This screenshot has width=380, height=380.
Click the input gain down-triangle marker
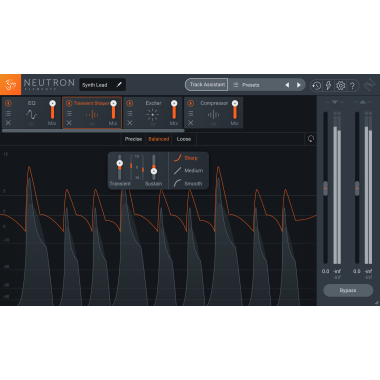(x=335, y=102)
